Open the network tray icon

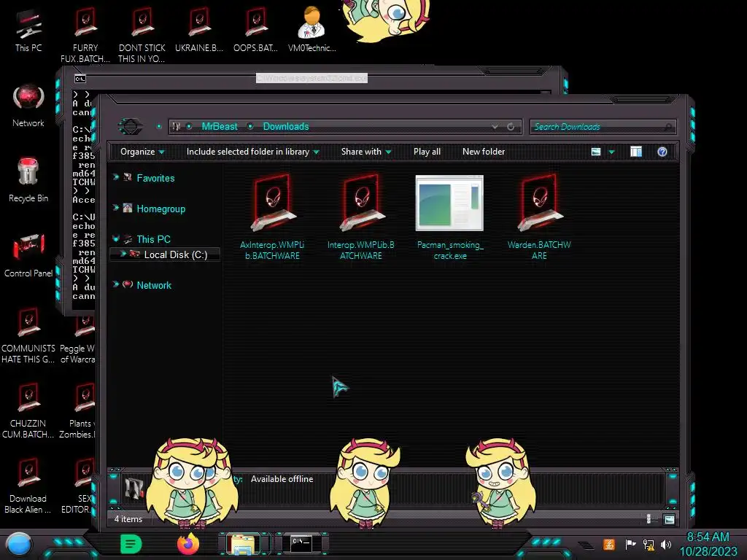649,544
